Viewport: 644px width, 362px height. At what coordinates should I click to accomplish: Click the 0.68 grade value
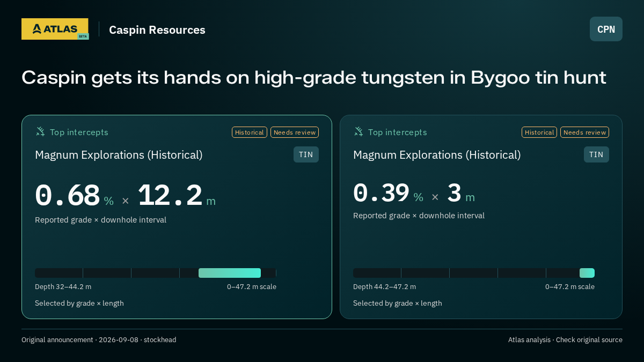68,196
